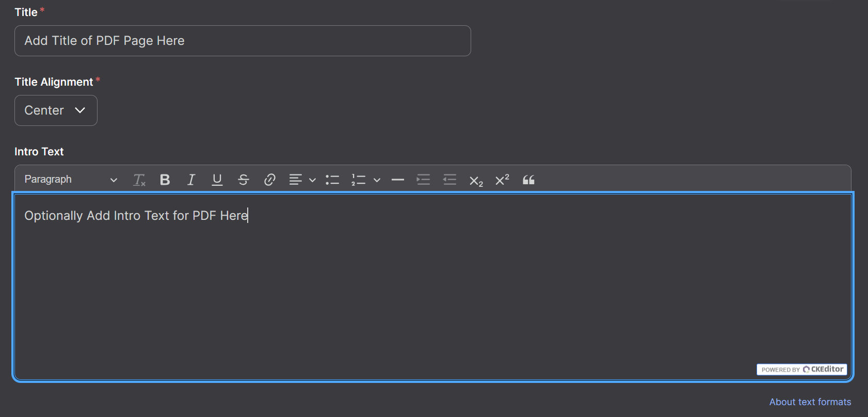Image resolution: width=868 pixels, height=417 pixels.
Task: Click the Title field label
Action: (26, 12)
